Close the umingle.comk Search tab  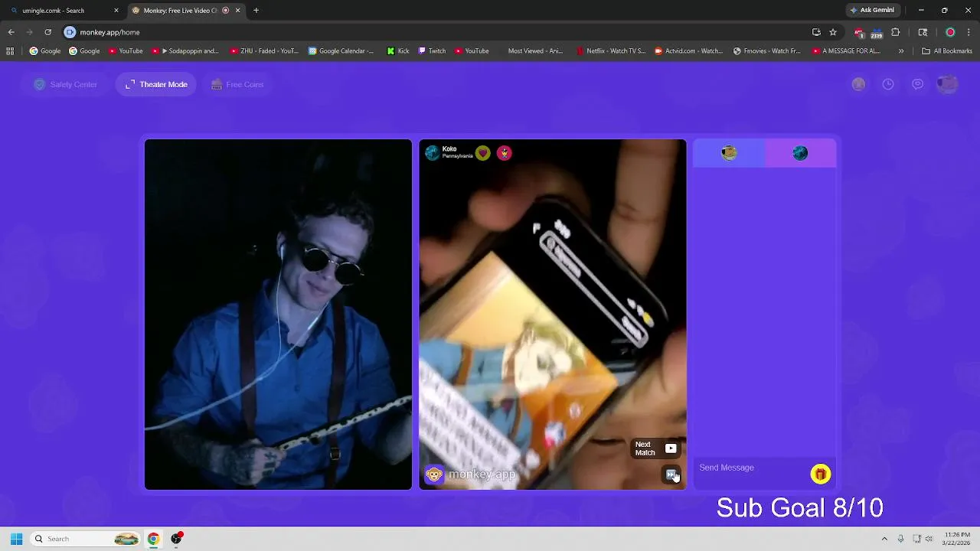pyautogui.click(x=116, y=11)
